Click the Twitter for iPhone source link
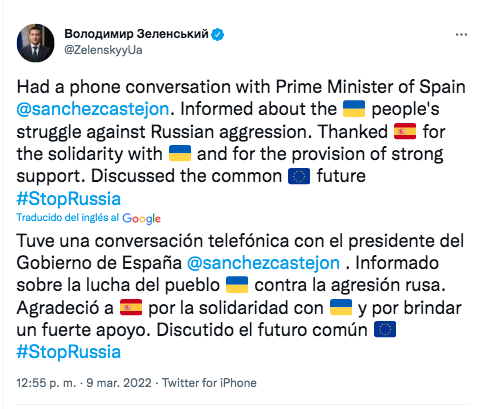This screenshot has height=409, width=481. [209, 383]
